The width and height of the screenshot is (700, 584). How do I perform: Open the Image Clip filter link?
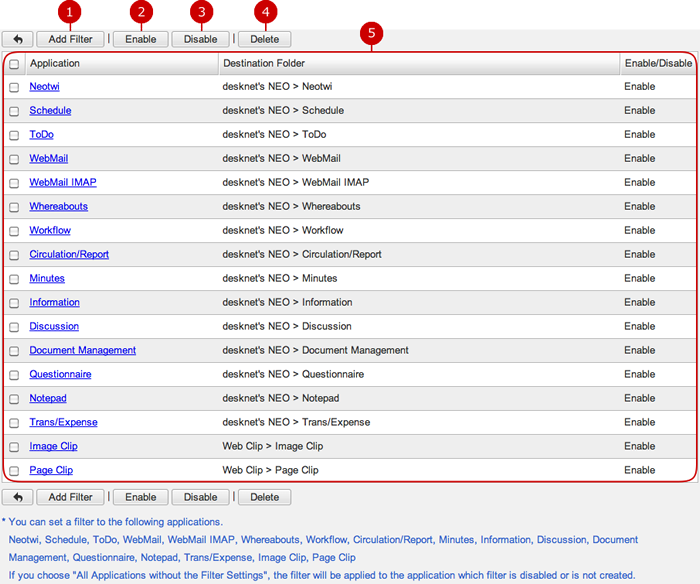coord(54,446)
